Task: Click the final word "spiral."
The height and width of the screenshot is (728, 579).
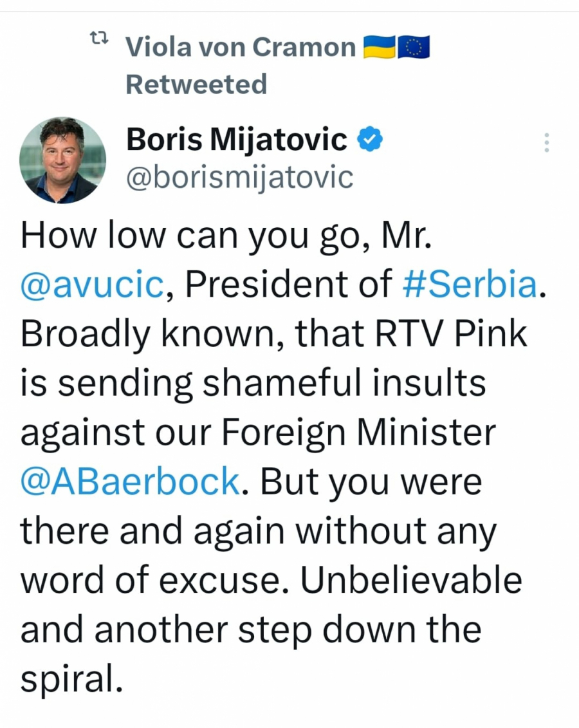Action: 71,680
